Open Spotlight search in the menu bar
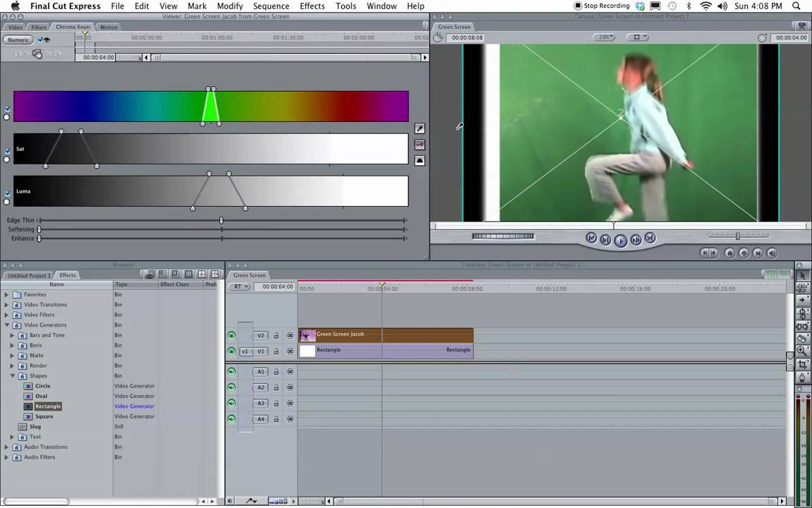Viewport: 812px width, 508px height. click(796, 6)
